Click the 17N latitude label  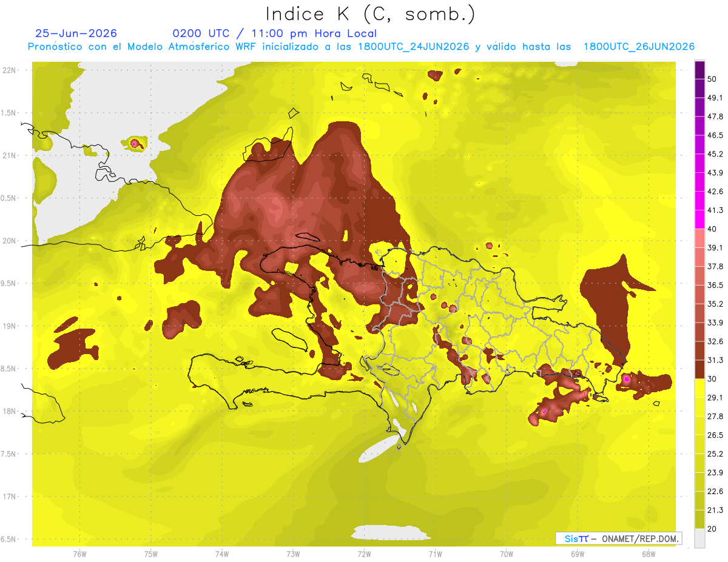click(9, 497)
